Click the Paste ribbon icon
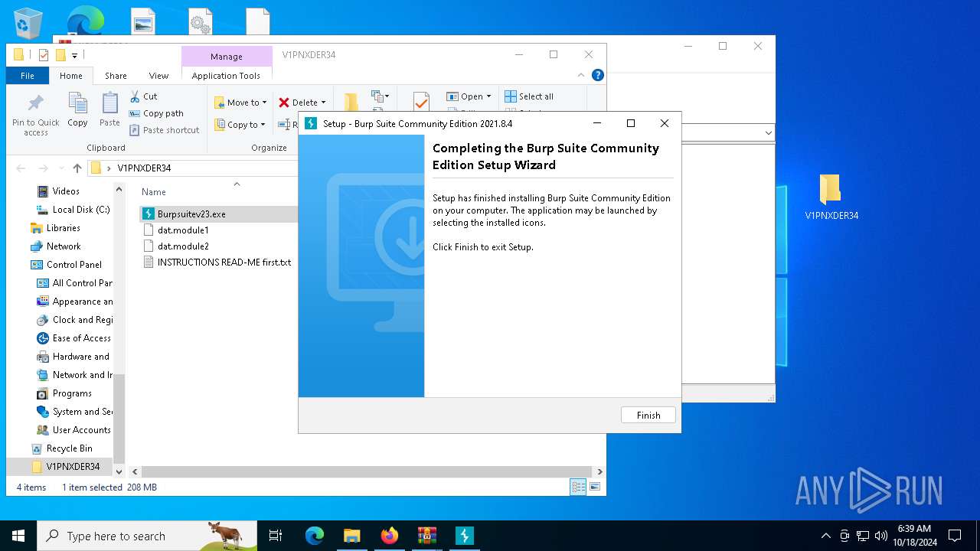The image size is (980, 551). (x=109, y=109)
